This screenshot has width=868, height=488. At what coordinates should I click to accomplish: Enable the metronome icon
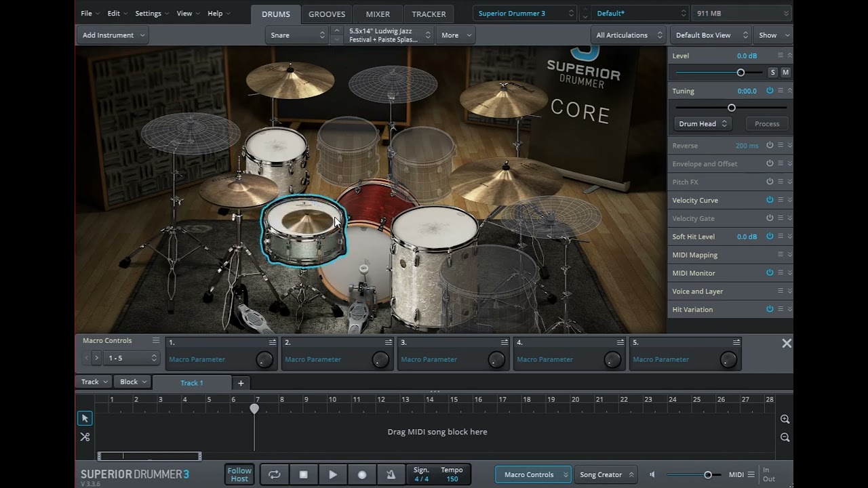391,474
